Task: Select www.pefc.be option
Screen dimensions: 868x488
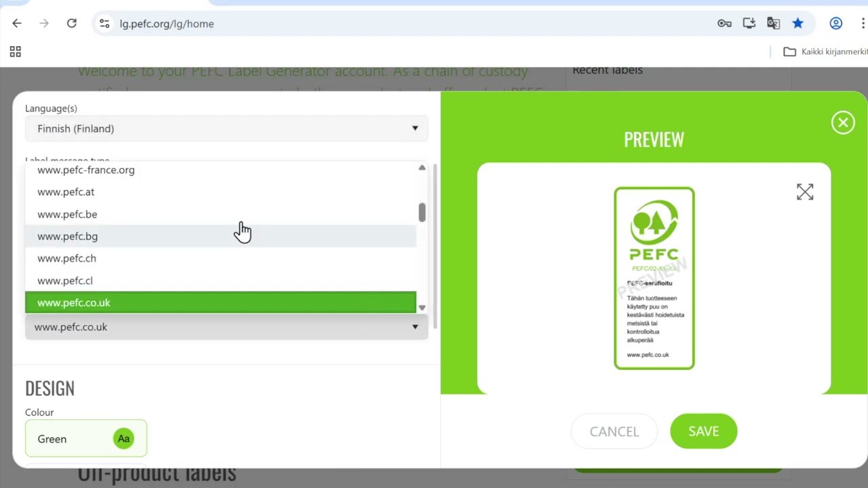Action: [220, 214]
